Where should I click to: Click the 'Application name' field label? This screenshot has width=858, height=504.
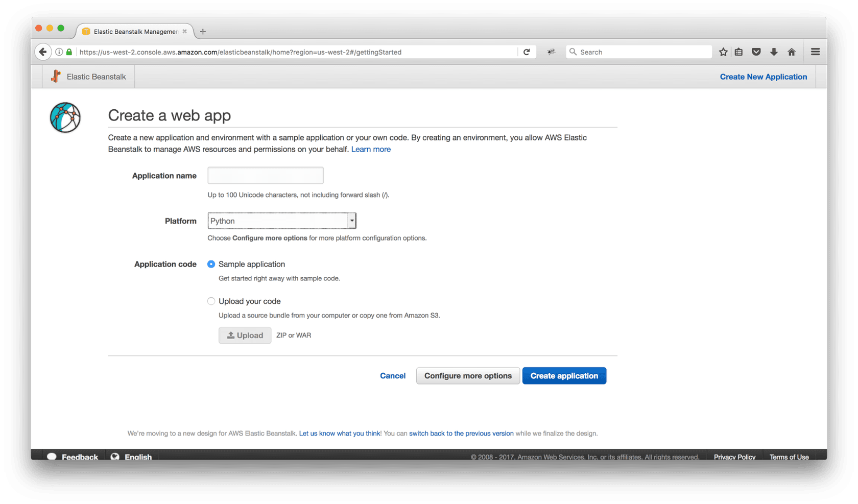coord(164,176)
